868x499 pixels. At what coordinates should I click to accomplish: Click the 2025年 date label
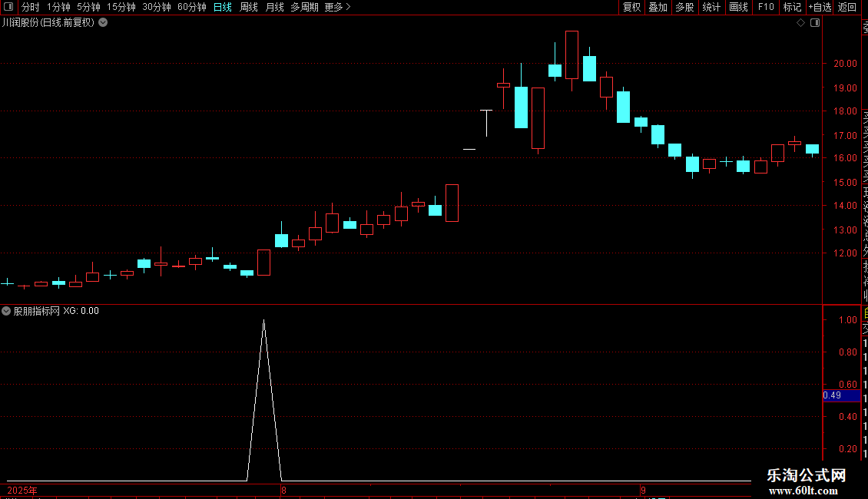click(22, 490)
